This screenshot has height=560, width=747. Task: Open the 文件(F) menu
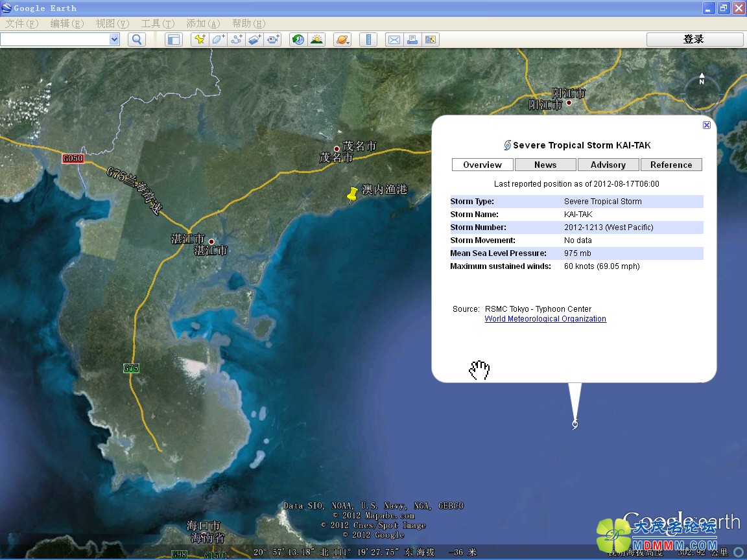(x=21, y=24)
